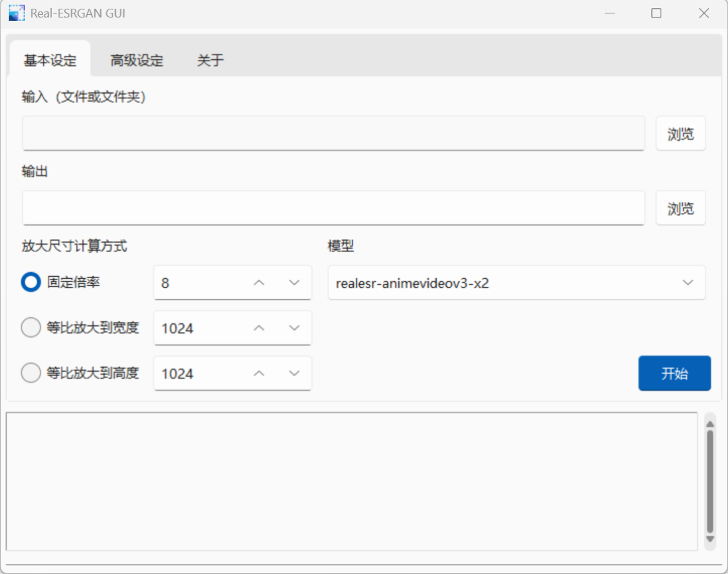Decrease the 固定倍率 value with down arrow
728x574 pixels.
[295, 282]
